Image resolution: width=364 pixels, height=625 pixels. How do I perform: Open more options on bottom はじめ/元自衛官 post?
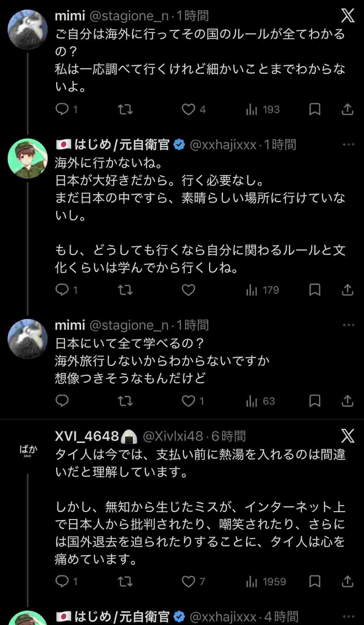pos(348,616)
